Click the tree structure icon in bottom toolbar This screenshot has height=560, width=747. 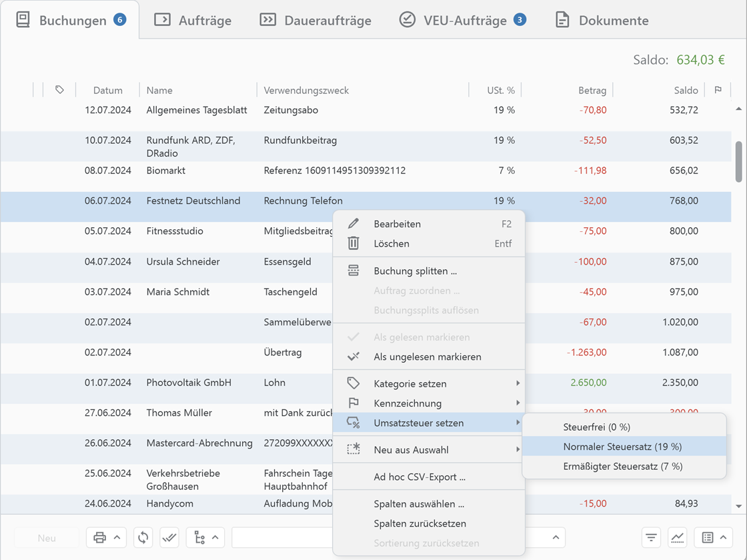199,537
